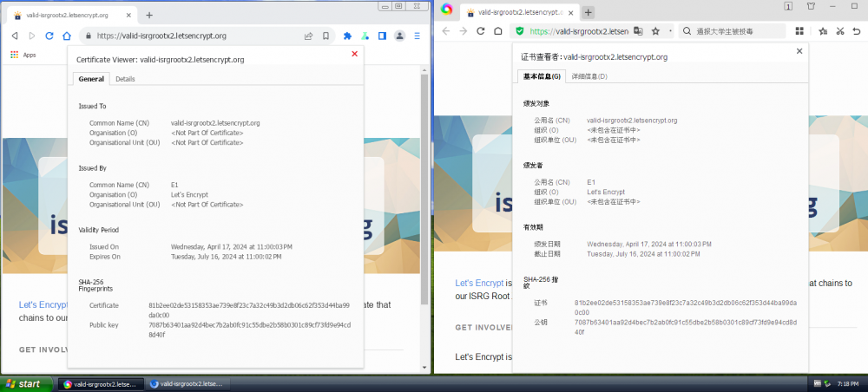Close the Certificate Viewer dialog with red X
The height and width of the screenshot is (392, 868).
coord(354,54)
